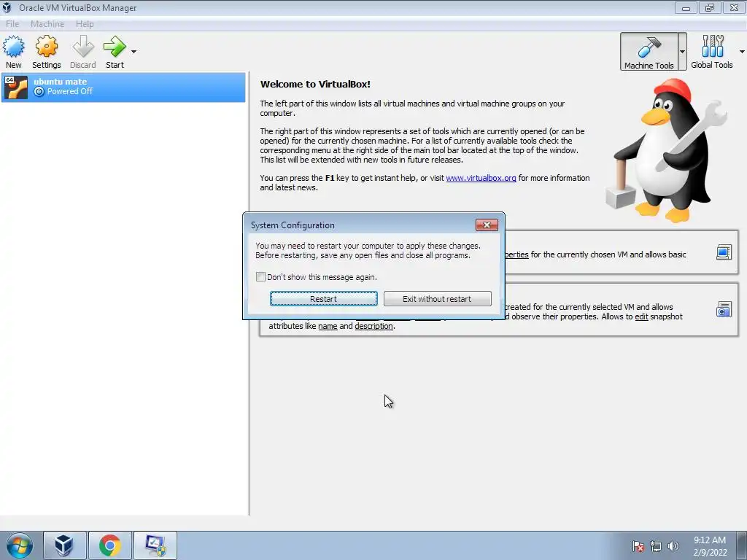Open Chrome from the taskbar
Screen dimensions: 747x560
tap(110, 545)
